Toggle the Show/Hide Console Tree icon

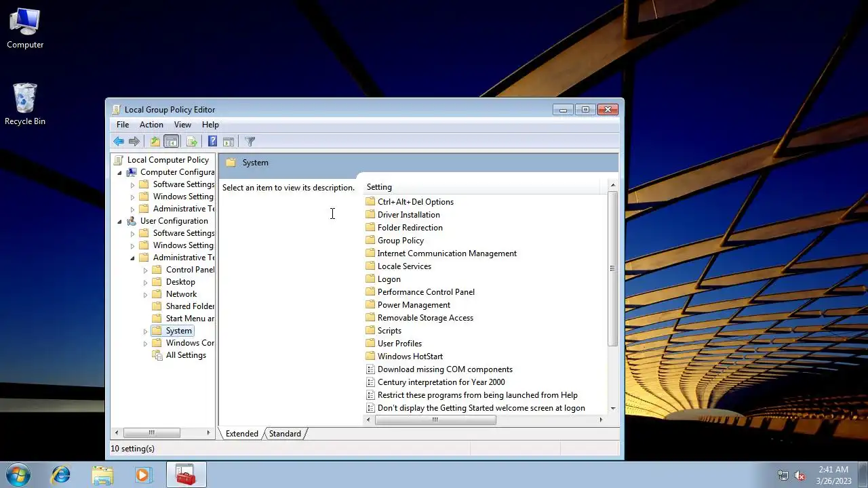tap(172, 142)
